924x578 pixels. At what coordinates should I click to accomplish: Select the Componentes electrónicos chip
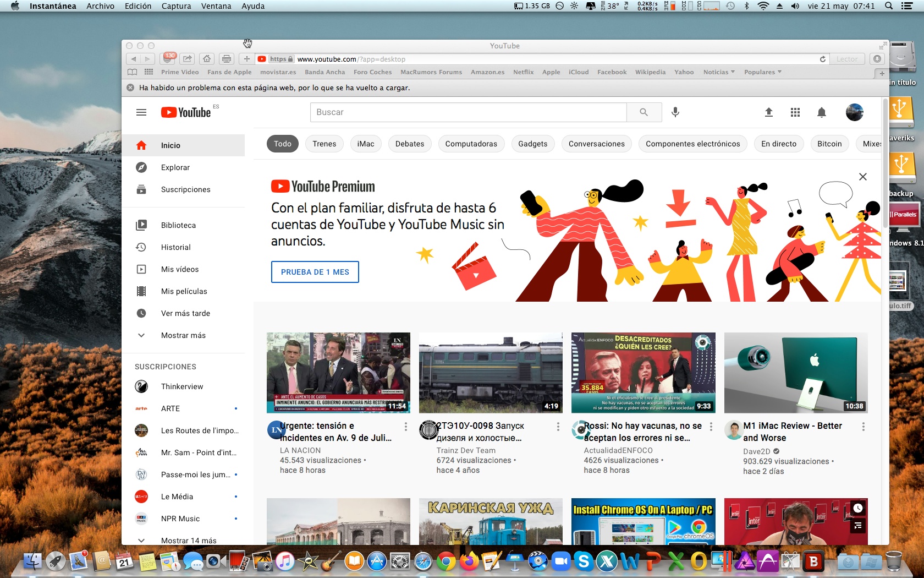click(x=693, y=144)
